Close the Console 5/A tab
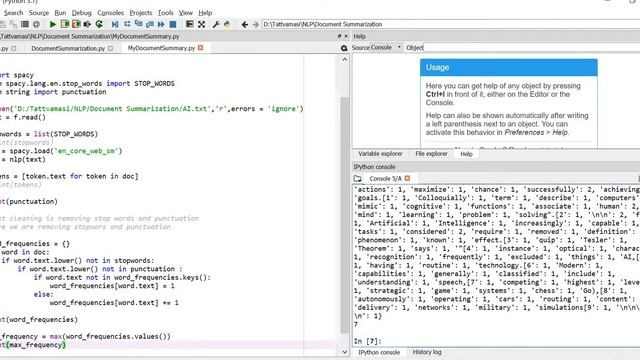 click(407, 178)
